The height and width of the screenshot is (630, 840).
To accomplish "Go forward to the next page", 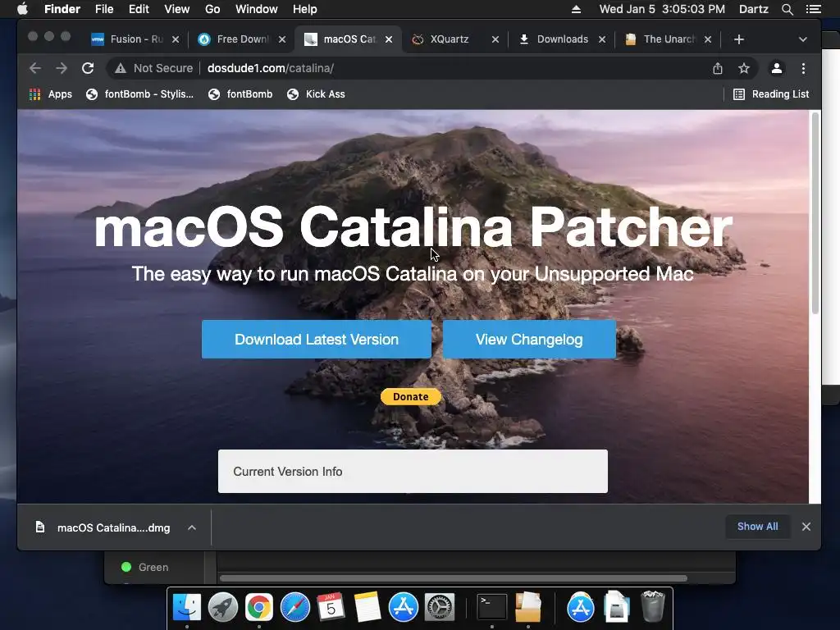I will click(62, 68).
